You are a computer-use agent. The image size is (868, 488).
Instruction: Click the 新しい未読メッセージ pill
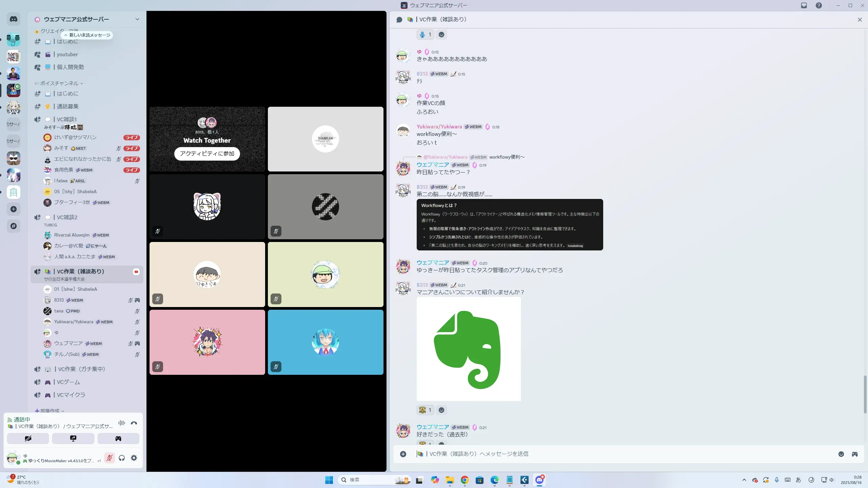[87, 35]
